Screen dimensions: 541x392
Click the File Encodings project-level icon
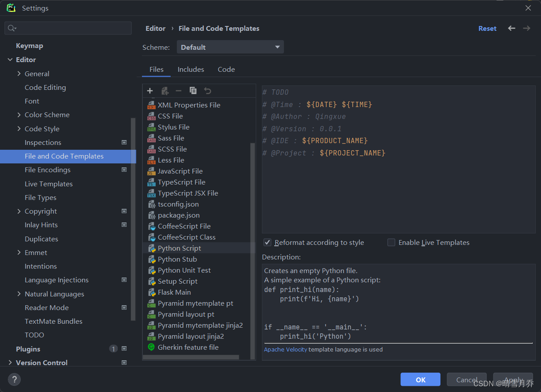click(x=124, y=170)
